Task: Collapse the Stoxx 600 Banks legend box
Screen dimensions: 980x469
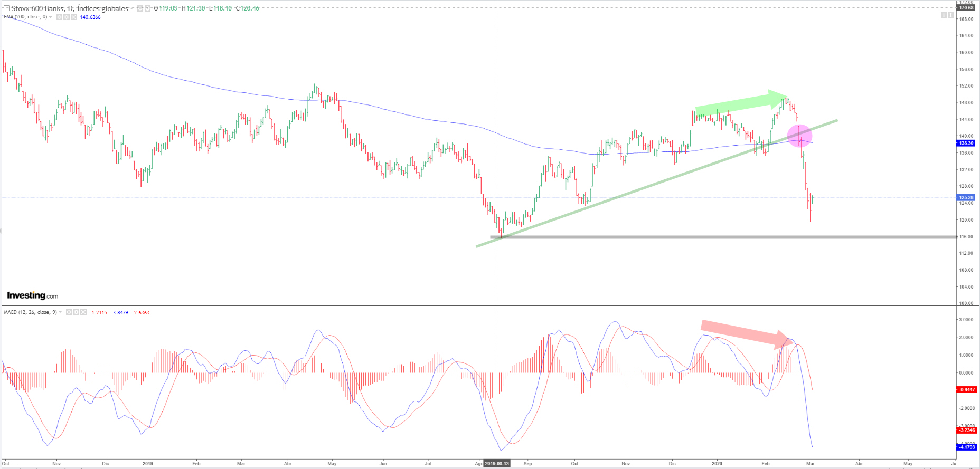Action: pos(6,8)
